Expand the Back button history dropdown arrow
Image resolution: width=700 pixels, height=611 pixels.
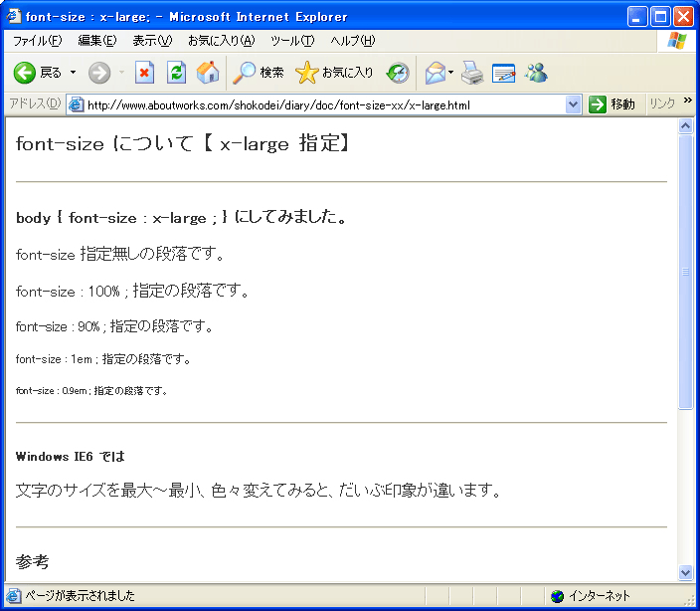click(x=73, y=73)
